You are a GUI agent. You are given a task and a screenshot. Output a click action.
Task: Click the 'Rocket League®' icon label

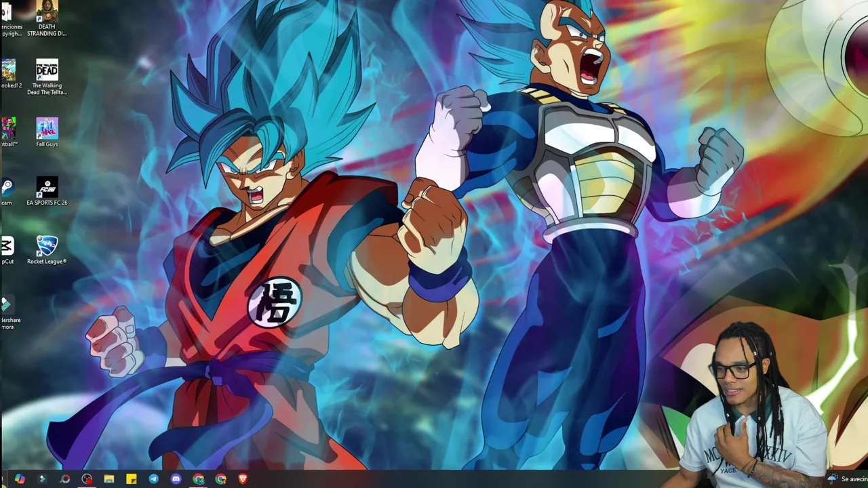47,262
